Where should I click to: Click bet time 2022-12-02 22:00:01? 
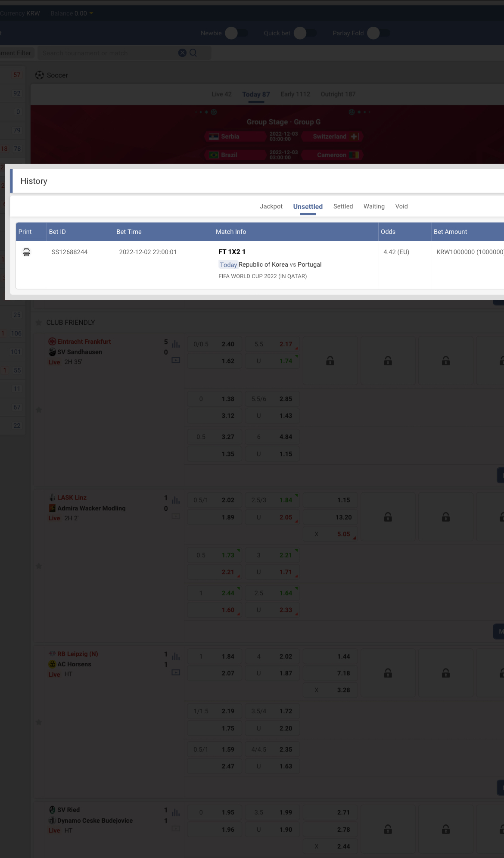point(148,252)
